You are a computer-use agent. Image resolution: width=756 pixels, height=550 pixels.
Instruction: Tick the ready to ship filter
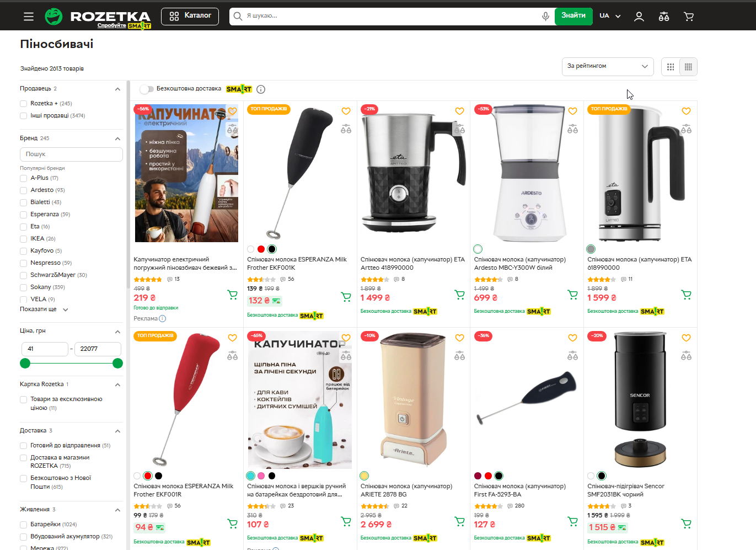click(x=23, y=446)
